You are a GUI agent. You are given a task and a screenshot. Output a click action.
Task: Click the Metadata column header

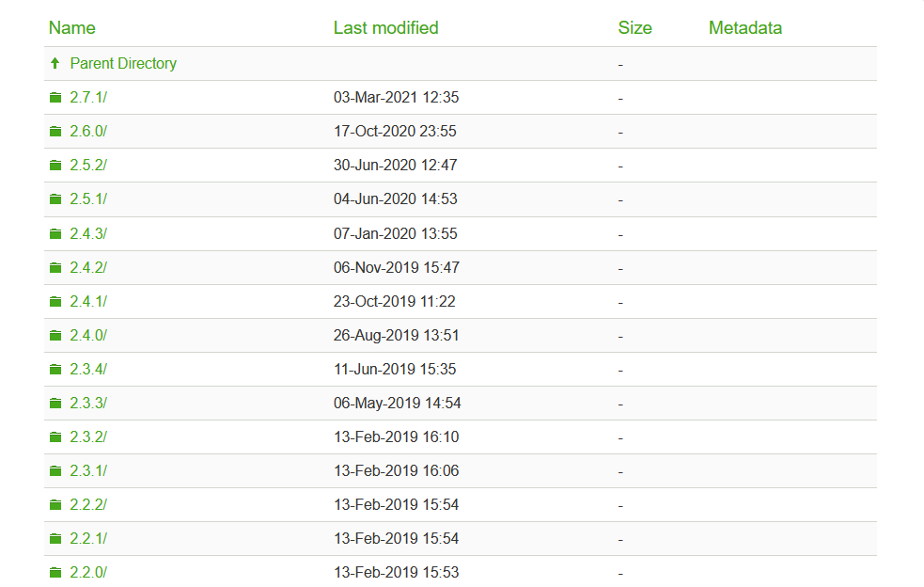[744, 28]
